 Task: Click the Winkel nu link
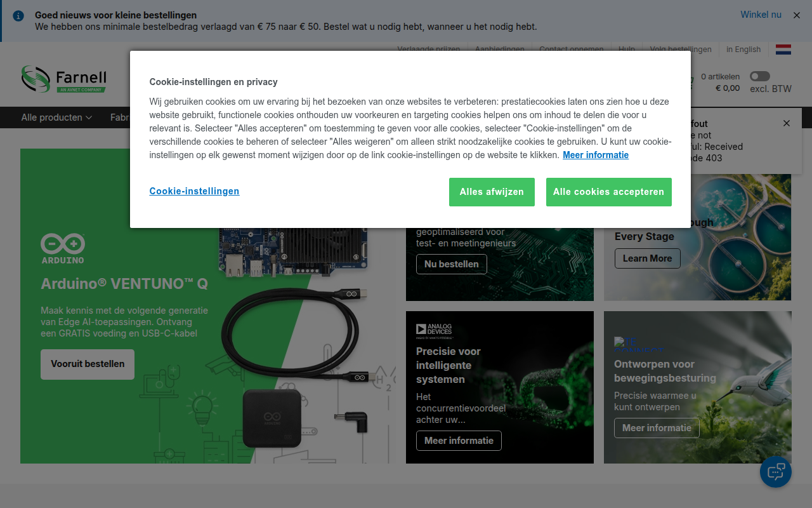761,15
